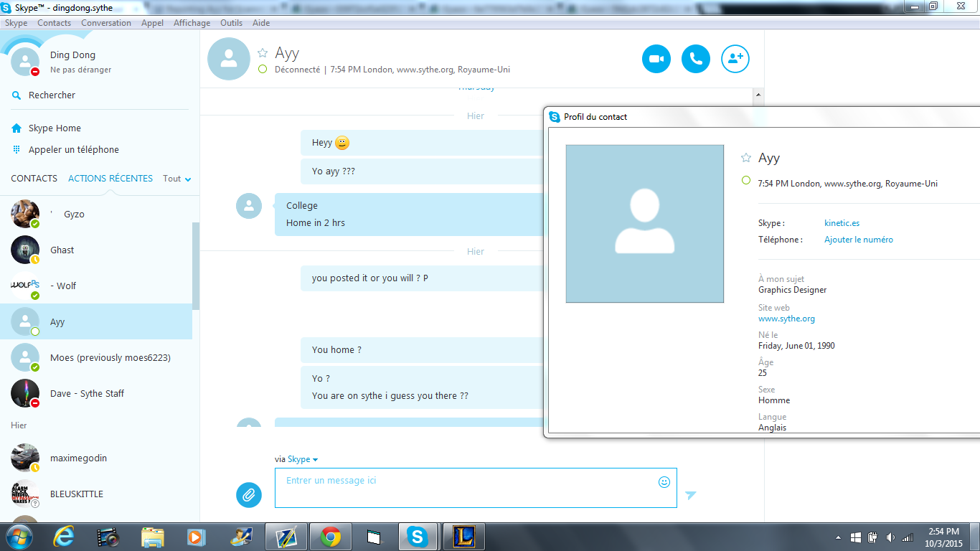Click the chat scrollbar up arrow

click(x=758, y=95)
